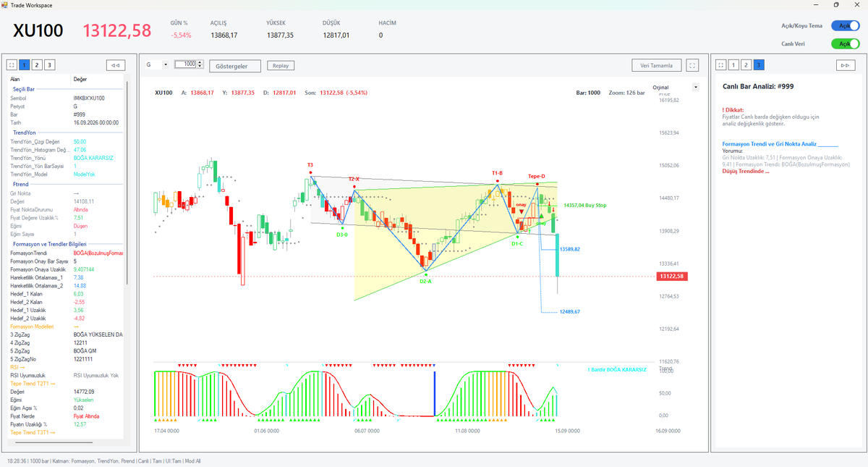Switch to tab 3 in left panel
The image size is (868, 467).
pos(49,65)
